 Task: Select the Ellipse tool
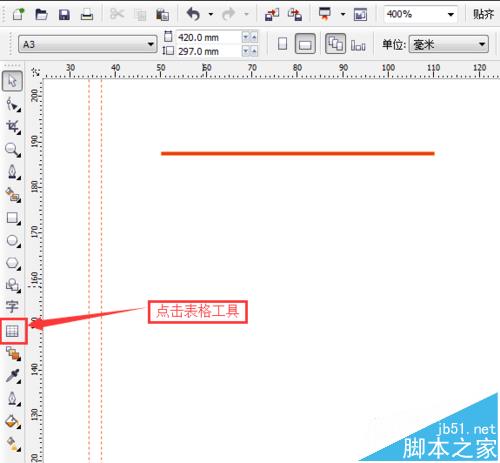click(x=13, y=240)
